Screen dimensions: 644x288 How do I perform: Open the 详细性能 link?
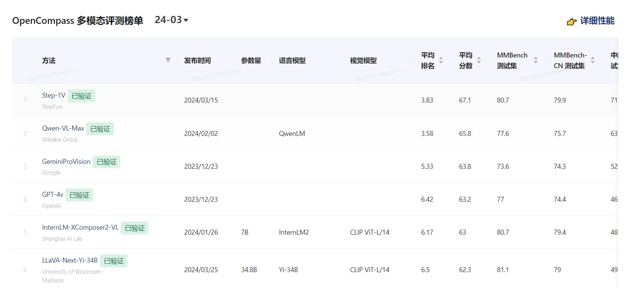click(597, 21)
